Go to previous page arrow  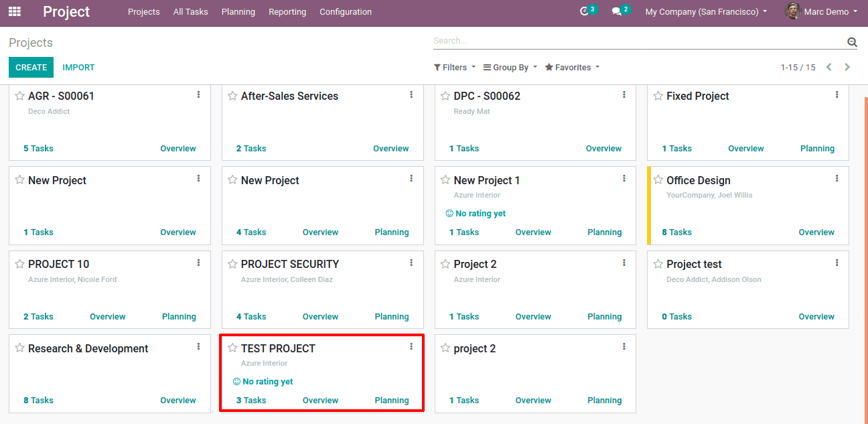click(x=829, y=67)
